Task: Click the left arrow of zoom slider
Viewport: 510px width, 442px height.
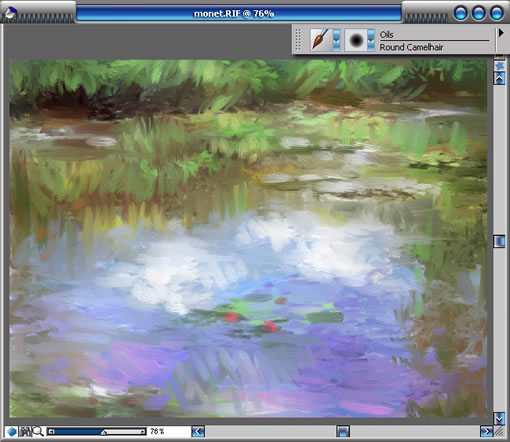Action: tap(51, 432)
